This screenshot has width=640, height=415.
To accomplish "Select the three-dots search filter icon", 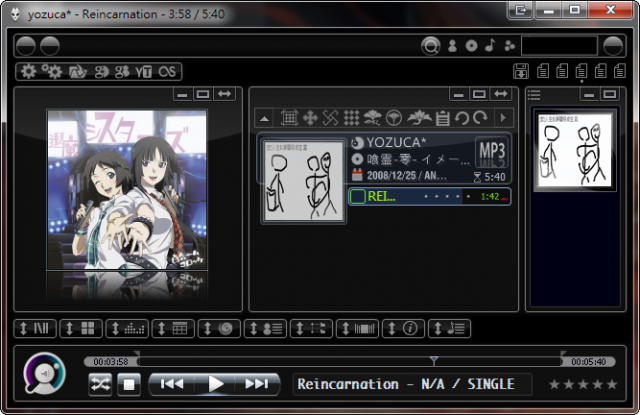I will [x=509, y=46].
